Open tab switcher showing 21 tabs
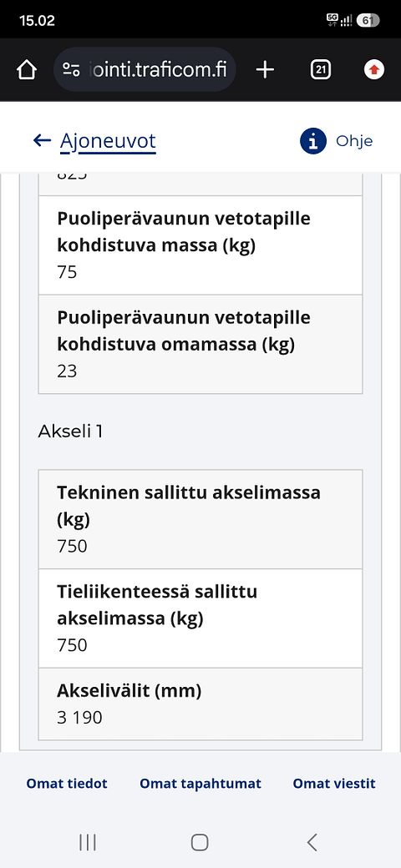Viewport: 401px width, 868px height. (x=321, y=70)
